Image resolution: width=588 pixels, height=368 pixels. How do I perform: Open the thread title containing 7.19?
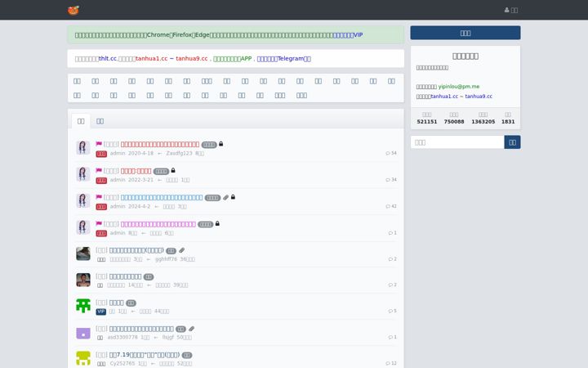pyautogui.click(x=145, y=355)
